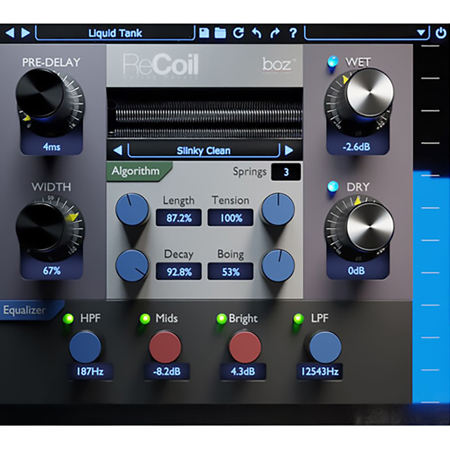The image size is (450, 450).
Task: Open the Liquid Tank preset name field
Action: point(115,33)
